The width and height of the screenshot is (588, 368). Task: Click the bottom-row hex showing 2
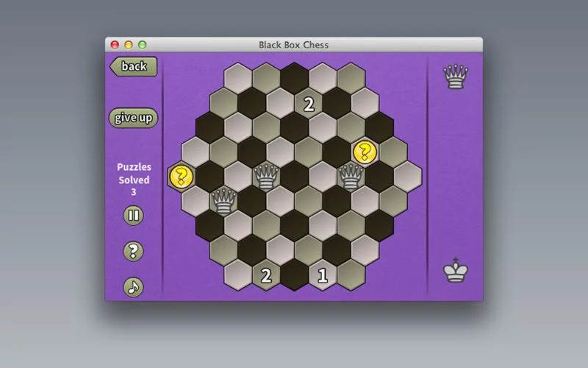tap(266, 275)
